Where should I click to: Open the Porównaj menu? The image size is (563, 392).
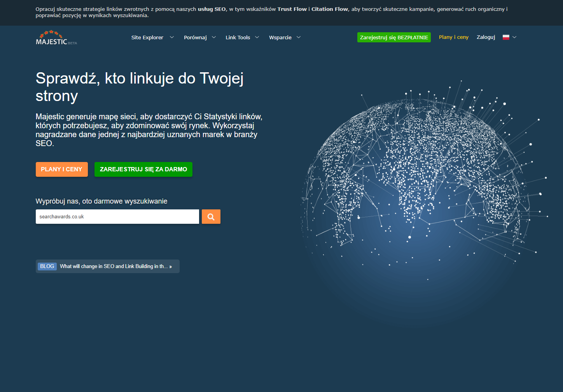pos(195,38)
